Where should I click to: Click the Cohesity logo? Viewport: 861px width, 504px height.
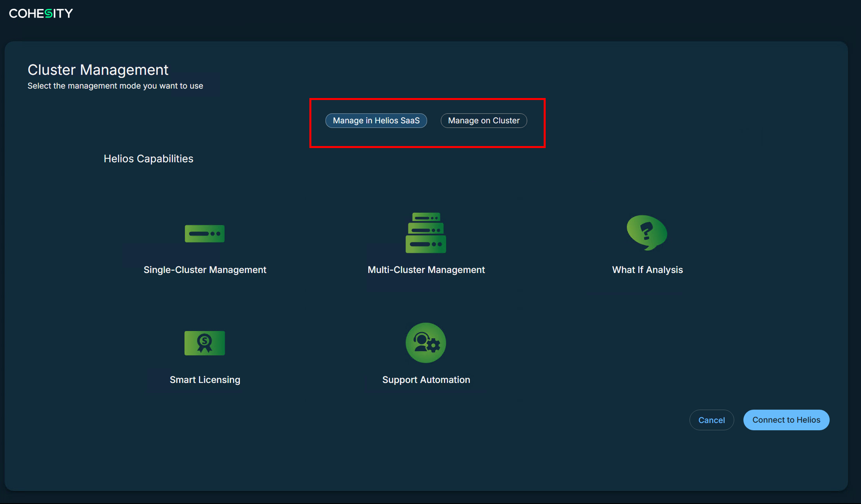point(41,13)
